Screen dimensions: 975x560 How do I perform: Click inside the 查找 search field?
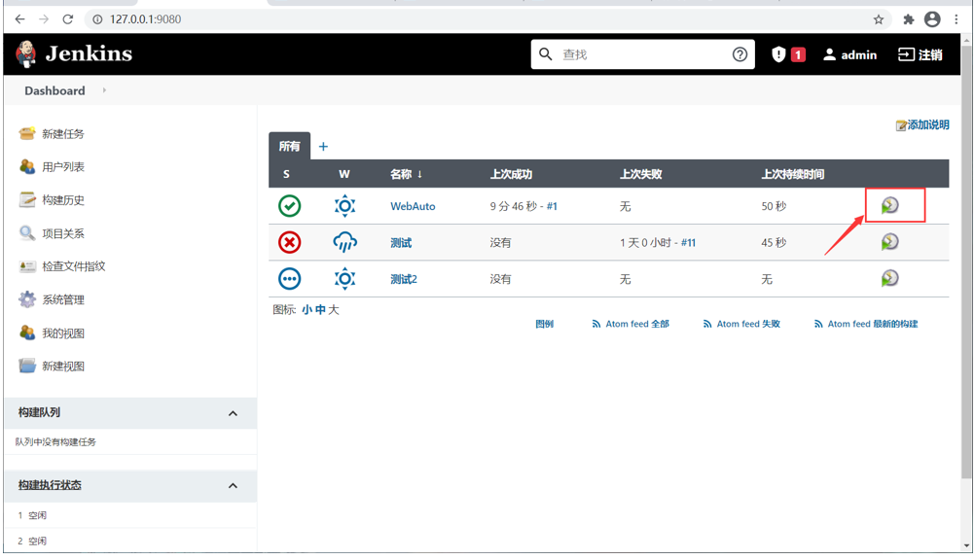(x=643, y=54)
